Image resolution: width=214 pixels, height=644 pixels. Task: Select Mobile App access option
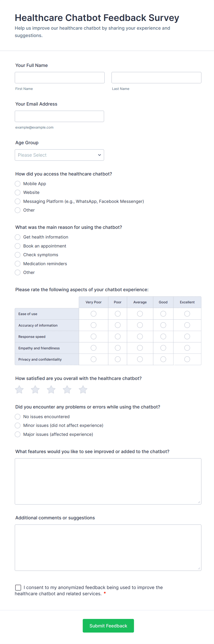(17, 184)
